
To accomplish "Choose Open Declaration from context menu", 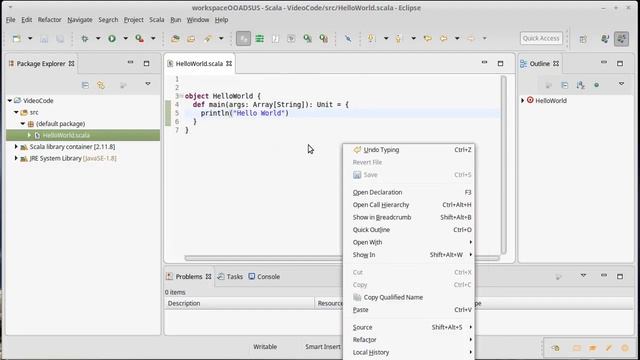I will coord(409,192).
